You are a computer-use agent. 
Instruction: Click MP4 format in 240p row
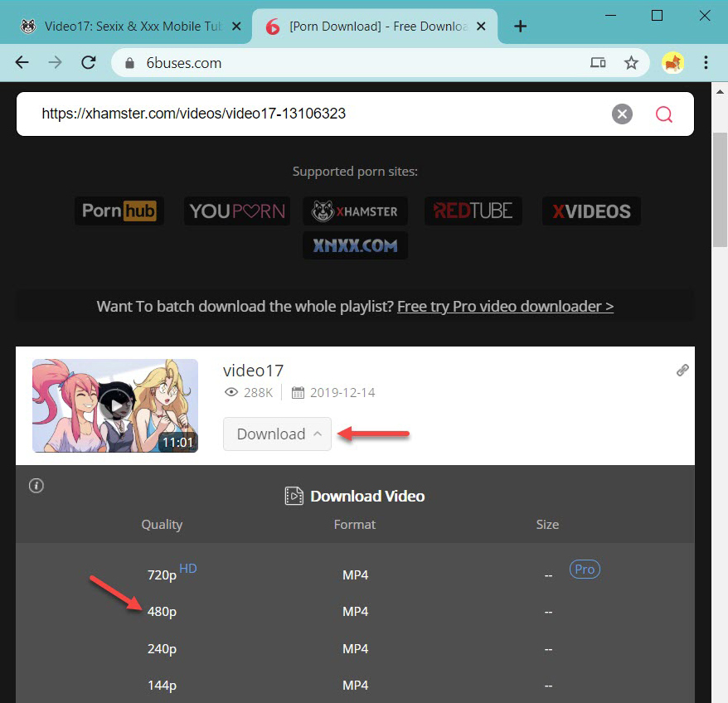pos(355,648)
